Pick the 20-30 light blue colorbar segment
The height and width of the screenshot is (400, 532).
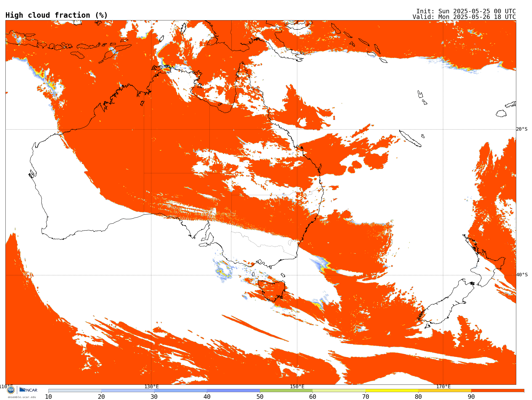(x=128, y=390)
